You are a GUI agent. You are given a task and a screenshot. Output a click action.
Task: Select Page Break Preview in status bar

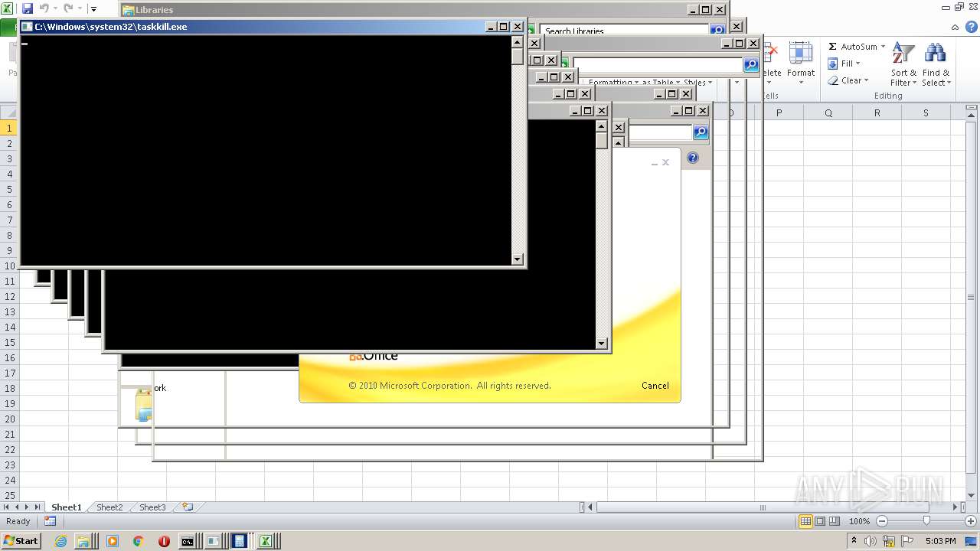[835, 521]
